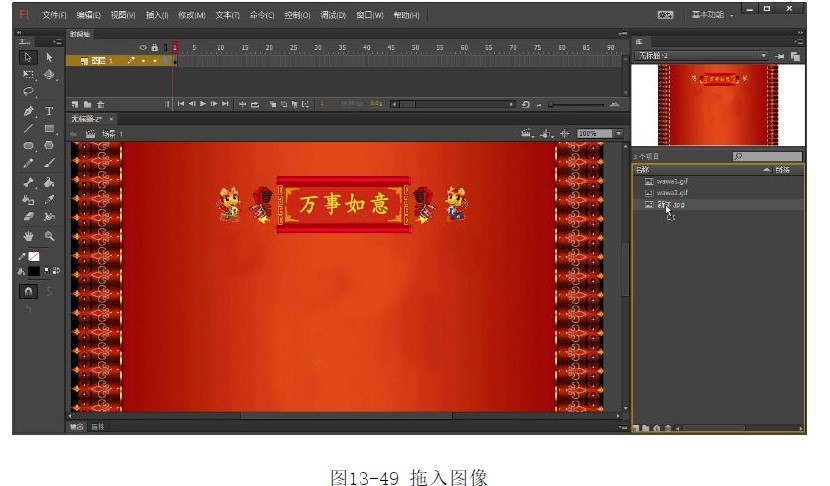Expand the library document selector dropdown
This screenshot has height=486, width=830.
pyautogui.click(x=764, y=57)
